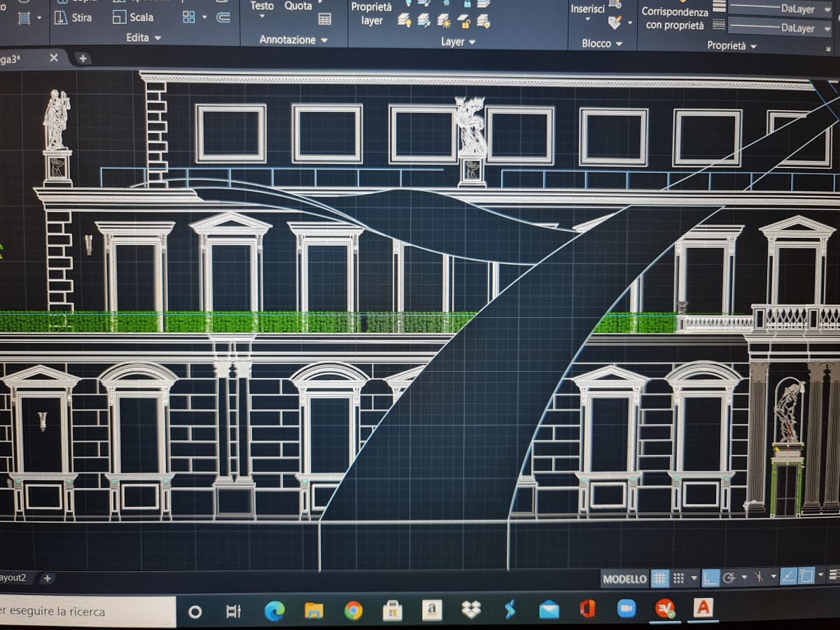Toggle the drawing grid display

pos(660,578)
